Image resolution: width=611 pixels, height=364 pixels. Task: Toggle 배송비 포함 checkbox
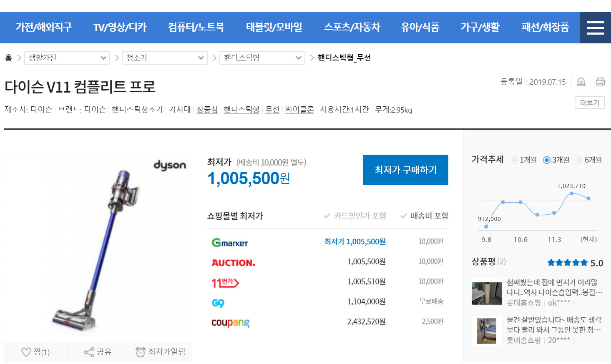[x=424, y=216]
